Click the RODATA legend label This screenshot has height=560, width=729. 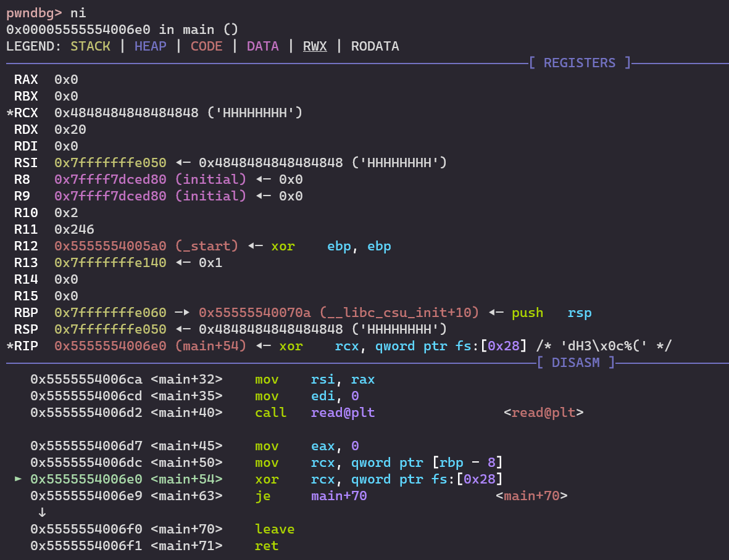[x=375, y=46]
